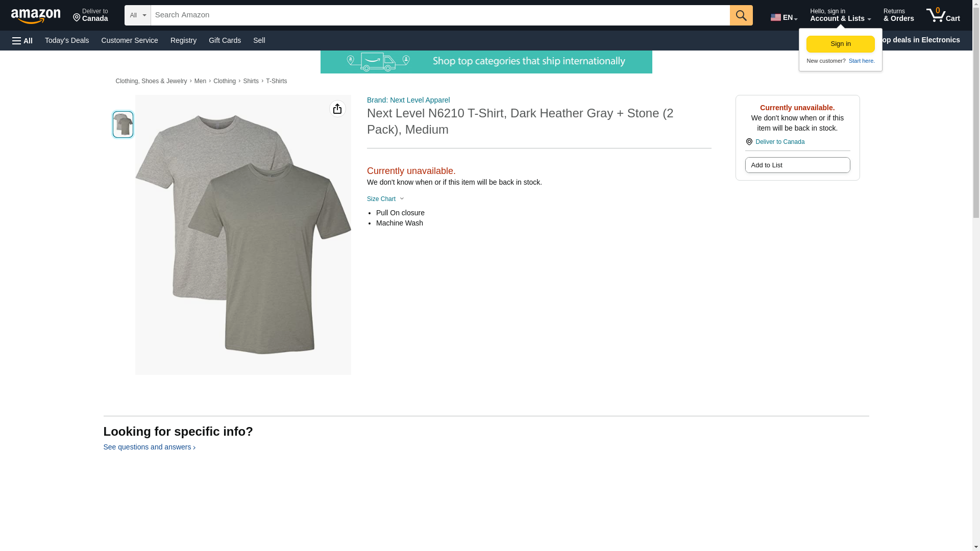Screen dimensions: 980x551
Task: Click Deliver to Canada location pin in header
Action: coord(90,15)
